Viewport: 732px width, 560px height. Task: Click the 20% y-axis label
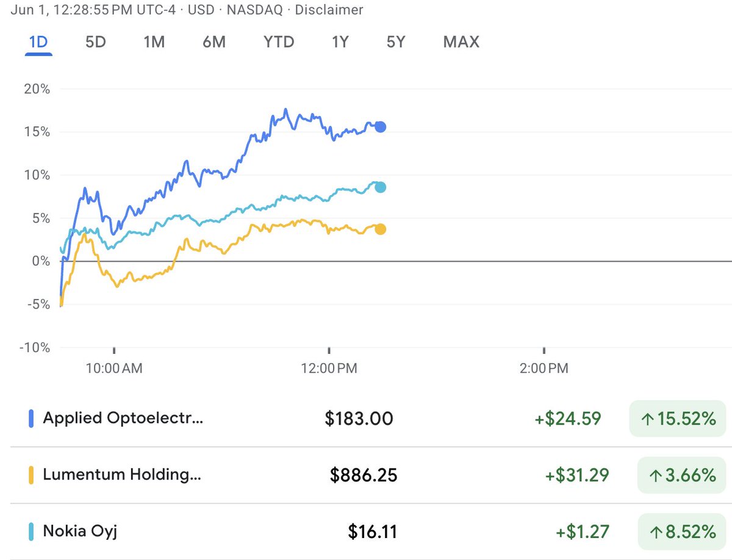click(37, 90)
